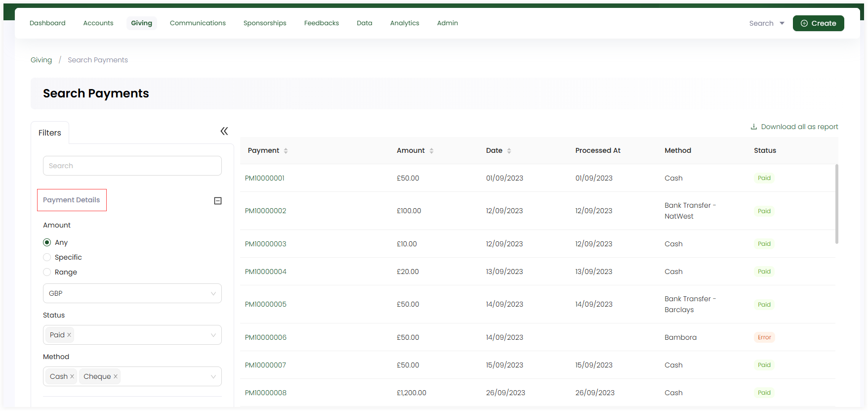Open the Search dropdown arrow in header
The image size is (868, 411).
(x=782, y=23)
